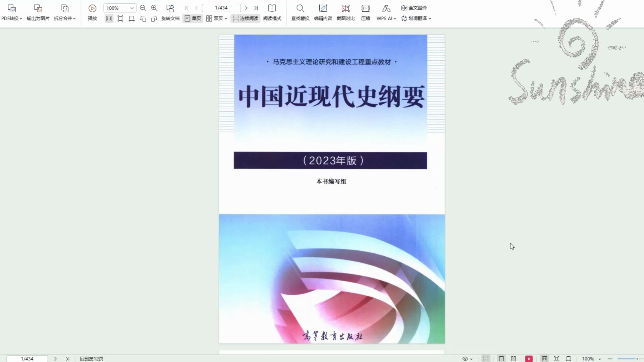This screenshot has height=362, width=644.
Task: Open 截图对比 screenshot compare tool
Action: click(346, 13)
